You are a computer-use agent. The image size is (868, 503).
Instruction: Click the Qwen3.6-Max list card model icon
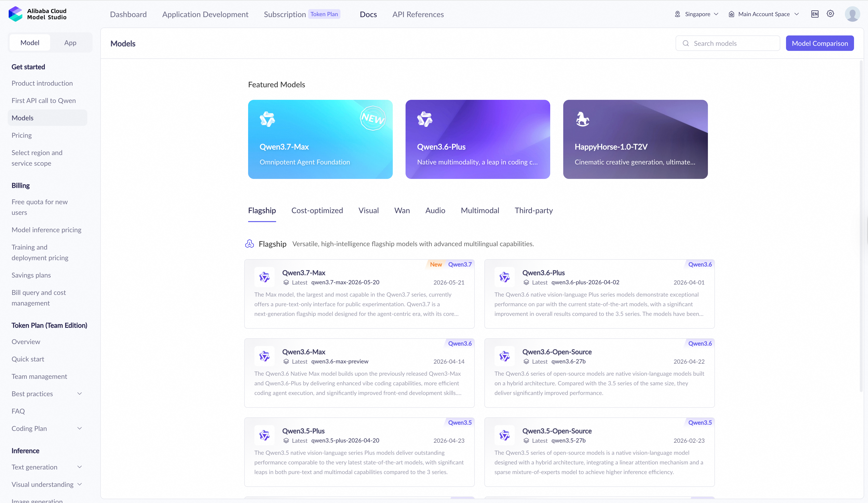(264, 356)
